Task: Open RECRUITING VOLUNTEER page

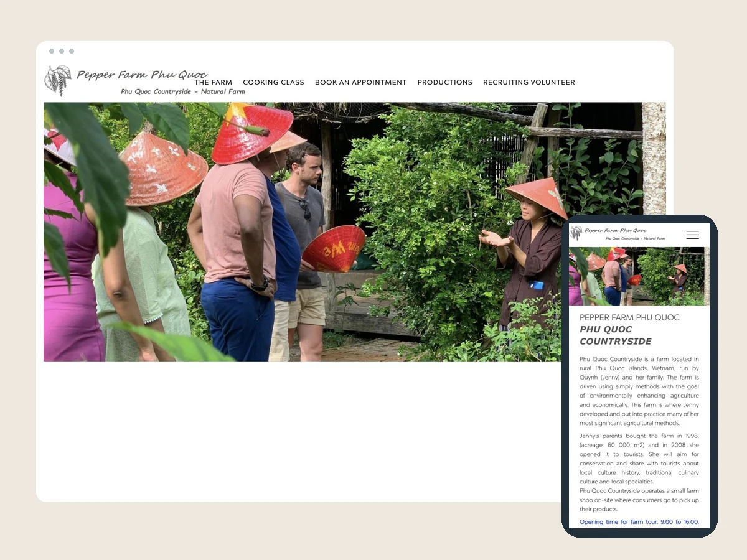Action: [529, 82]
